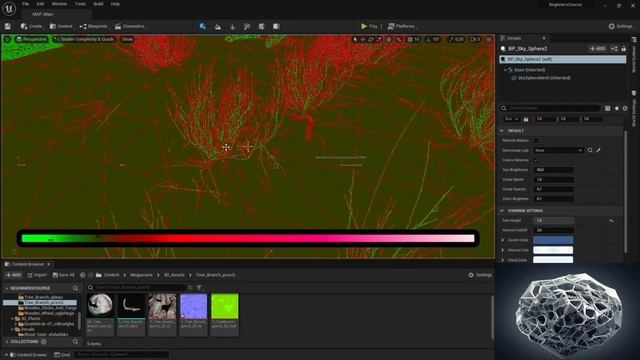
Task: Open the Platforms menu button
Action: tap(402, 26)
